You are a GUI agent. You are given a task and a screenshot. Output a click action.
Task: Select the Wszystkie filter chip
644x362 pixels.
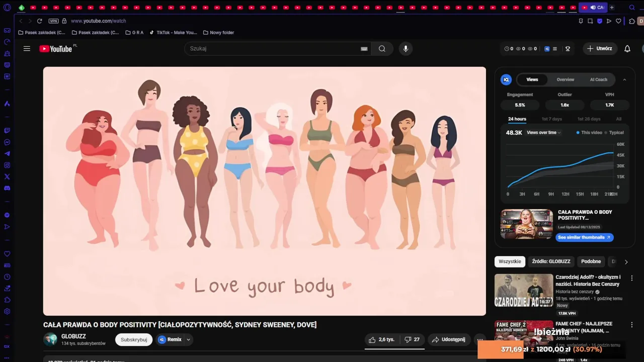coord(510,261)
